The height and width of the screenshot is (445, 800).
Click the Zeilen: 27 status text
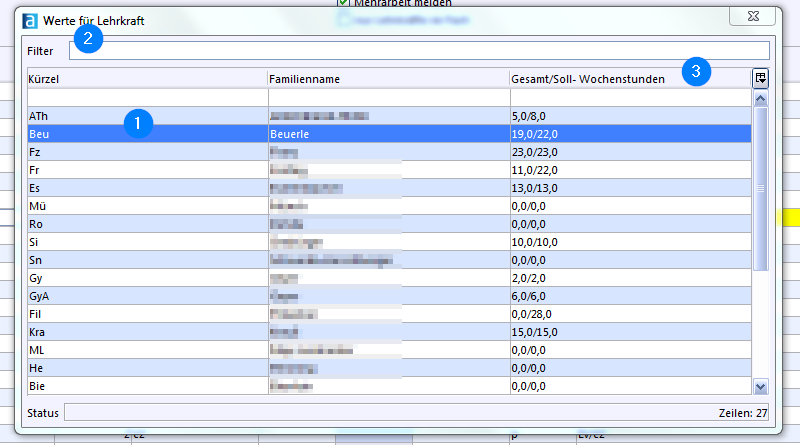tap(743, 413)
